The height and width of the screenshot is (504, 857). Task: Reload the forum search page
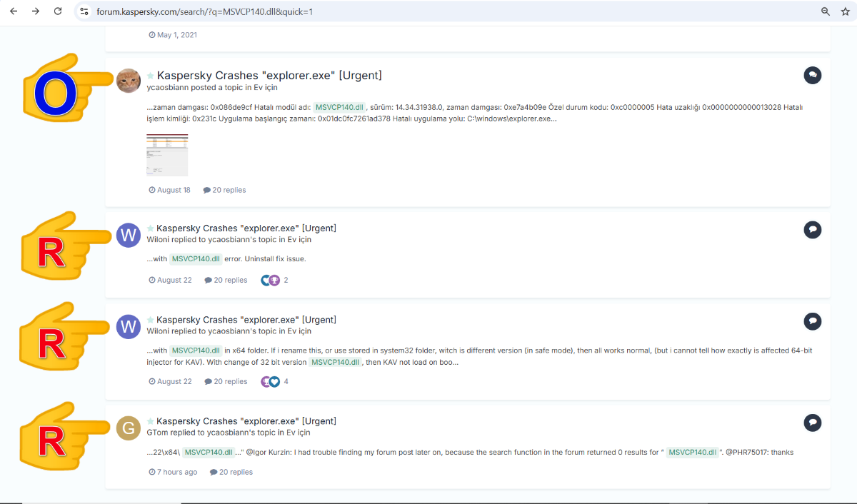[58, 11]
